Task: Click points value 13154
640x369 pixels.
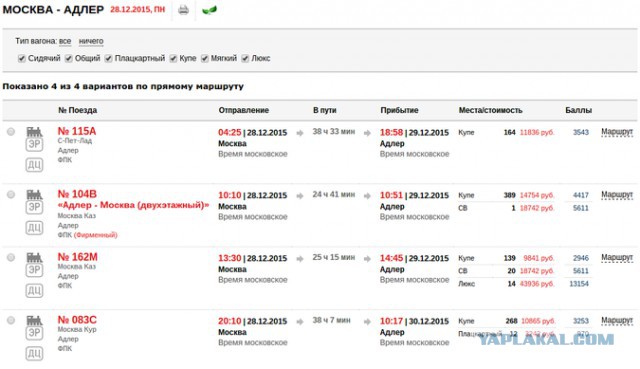Action: point(579,284)
